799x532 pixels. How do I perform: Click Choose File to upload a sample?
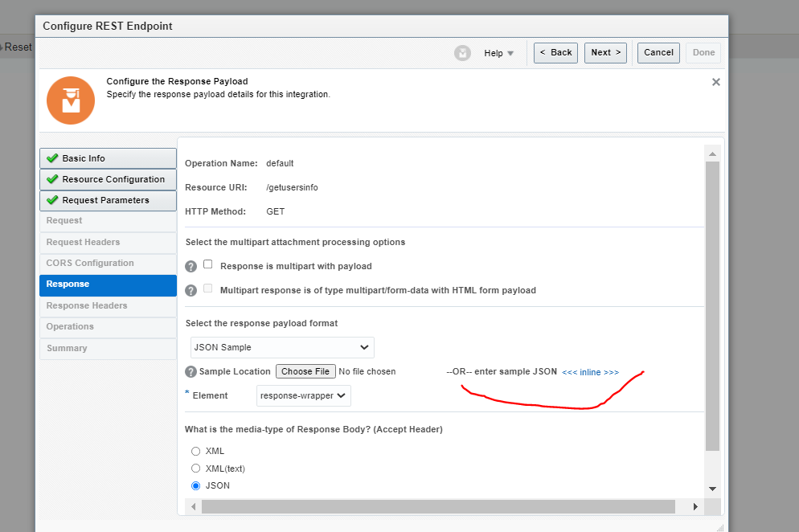pyautogui.click(x=305, y=371)
